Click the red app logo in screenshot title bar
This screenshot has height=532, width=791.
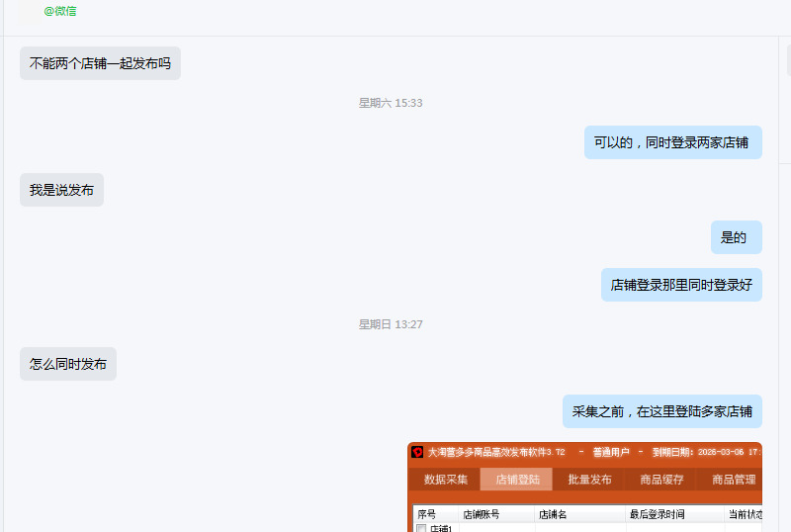tap(417, 452)
